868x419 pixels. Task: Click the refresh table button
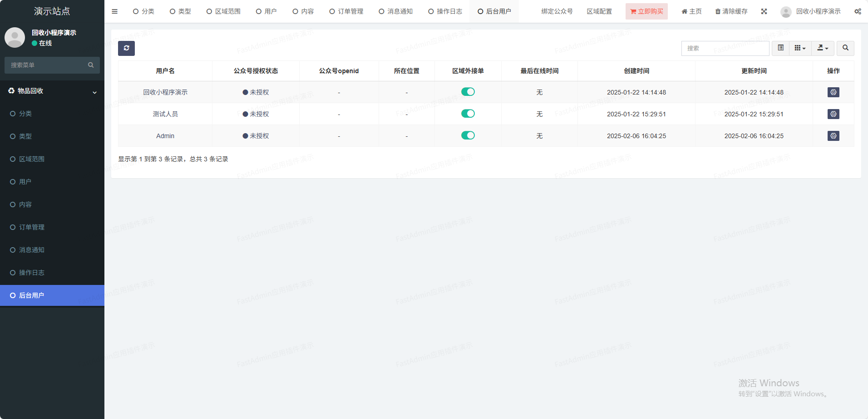point(126,48)
